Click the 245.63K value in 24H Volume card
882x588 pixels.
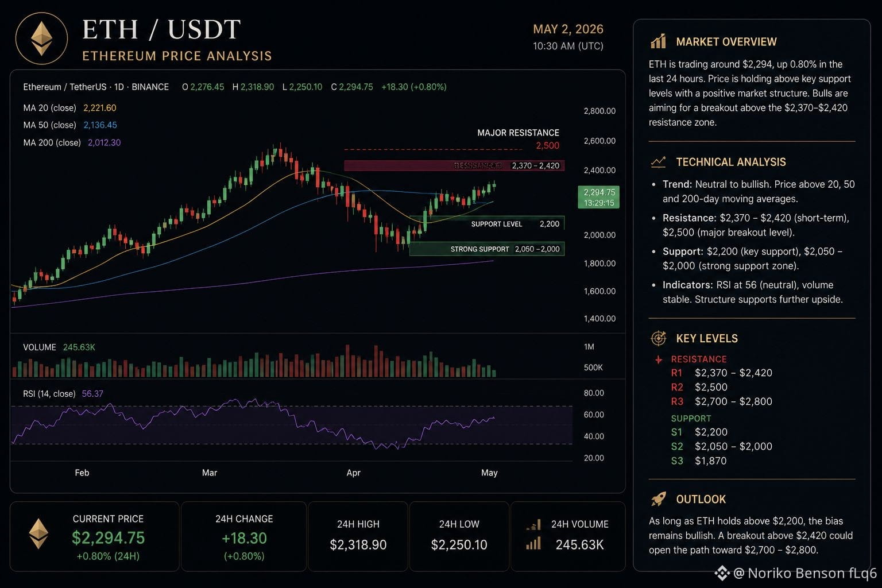[580, 544]
